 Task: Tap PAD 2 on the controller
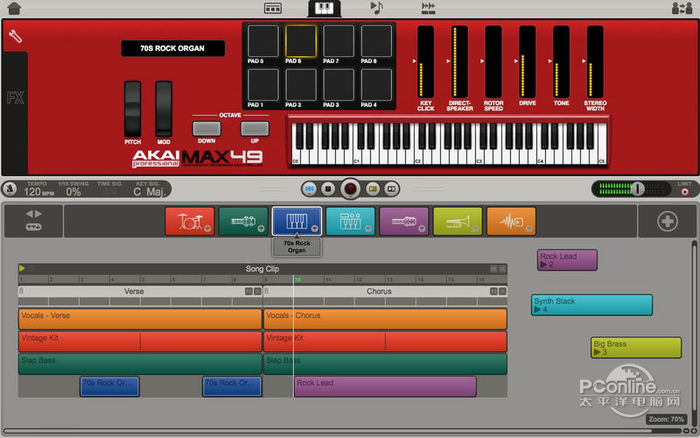click(301, 85)
